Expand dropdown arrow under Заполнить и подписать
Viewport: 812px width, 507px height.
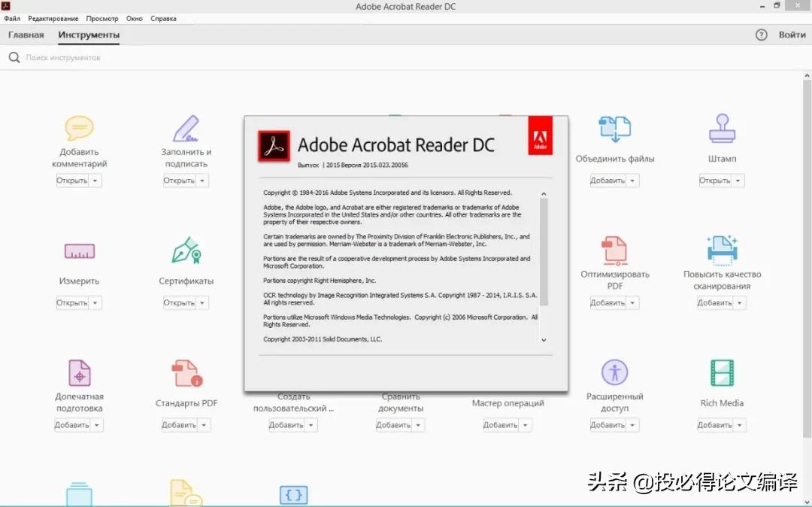click(202, 181)
